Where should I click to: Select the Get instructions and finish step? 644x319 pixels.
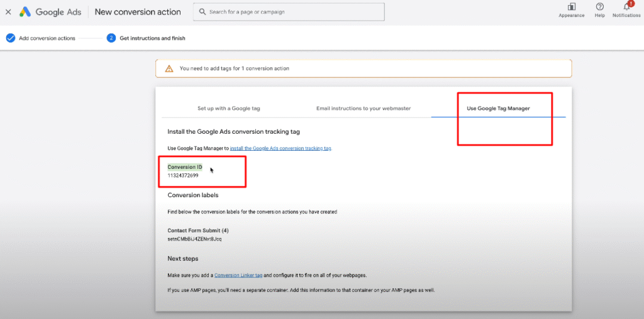click(152, 38)
